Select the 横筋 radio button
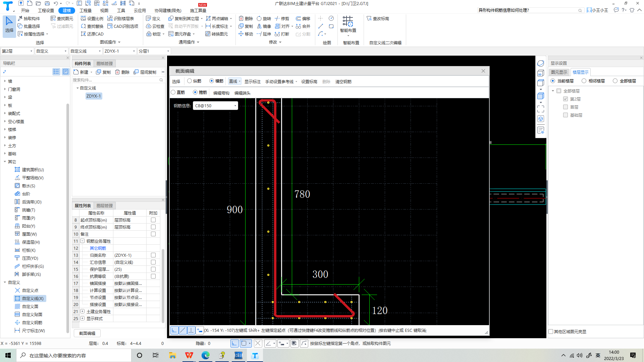644x362 pixels. click(212, 81)
